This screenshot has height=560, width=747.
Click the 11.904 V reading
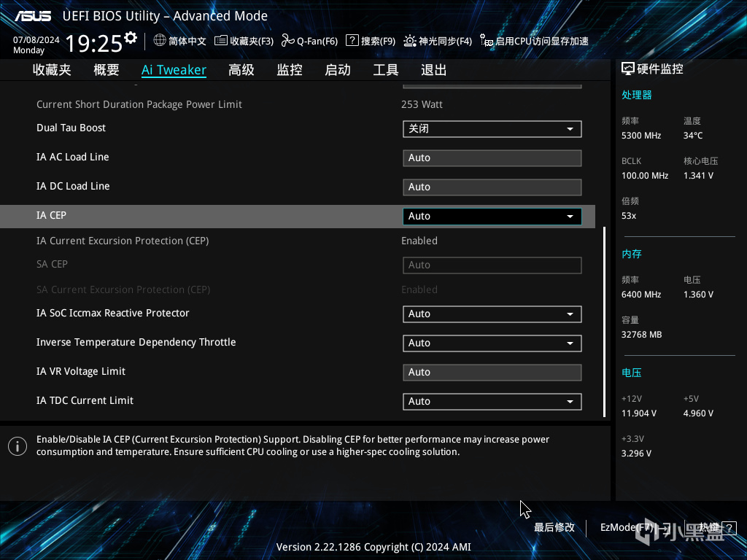point(638,413)
